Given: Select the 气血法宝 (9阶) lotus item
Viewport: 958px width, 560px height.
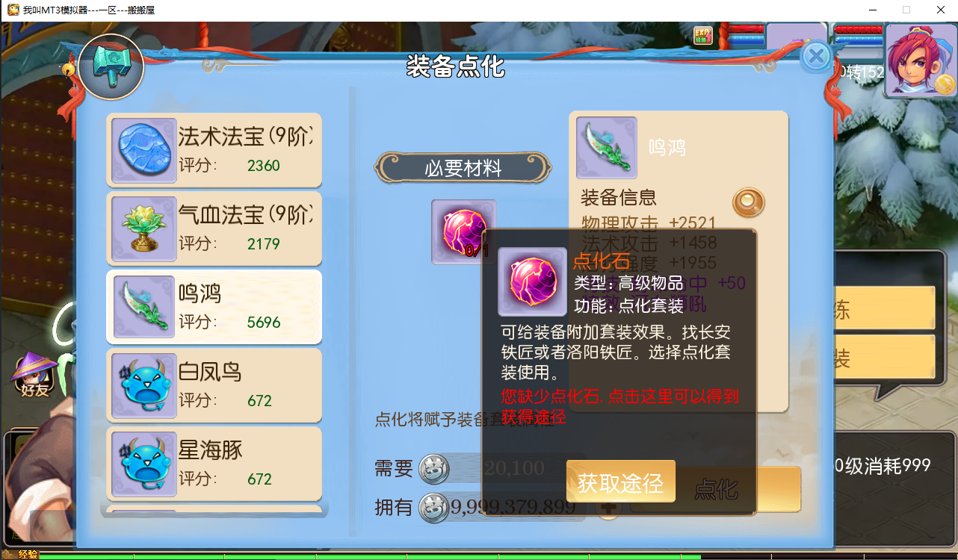Looking at the screenshot, I should pyautogui.click(x=214, y=228).
